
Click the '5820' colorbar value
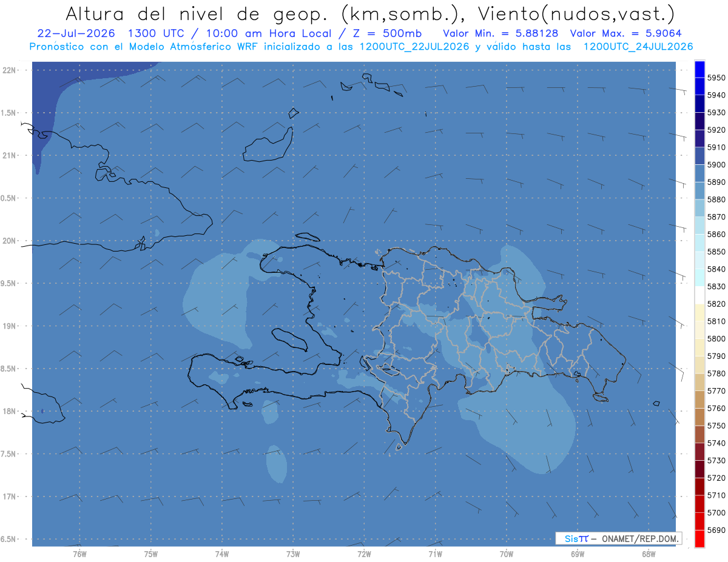[x=716, y=304]
